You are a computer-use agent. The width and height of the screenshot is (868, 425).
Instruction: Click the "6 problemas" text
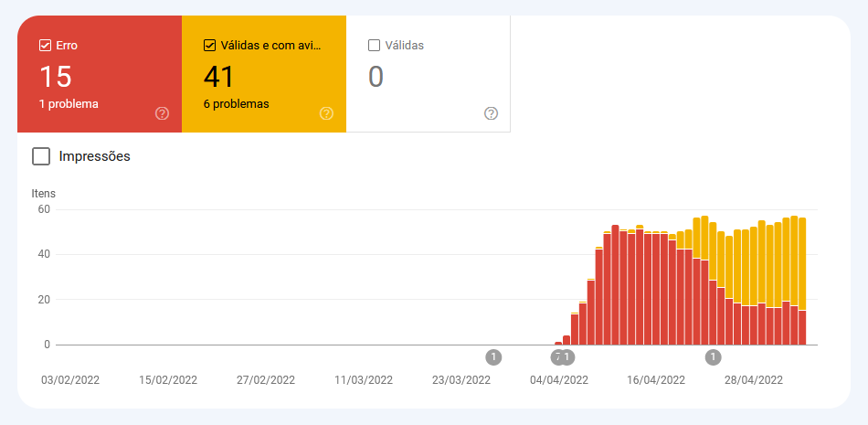pyautogui.click(x=236, y=104)
